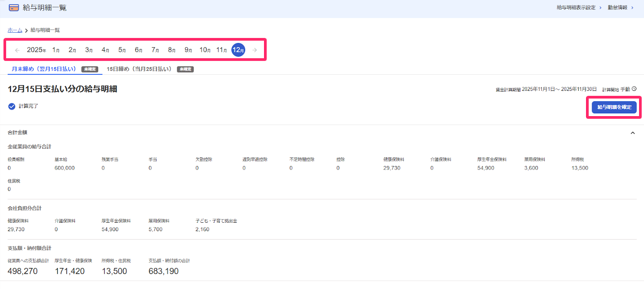Collapse the 合計金額 section chevron

click(633, 133)
